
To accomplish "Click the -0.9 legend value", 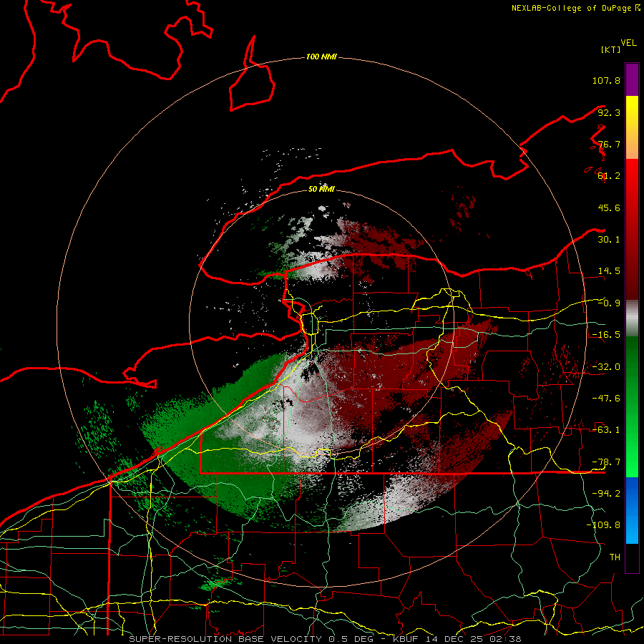I will pos(609,303).
